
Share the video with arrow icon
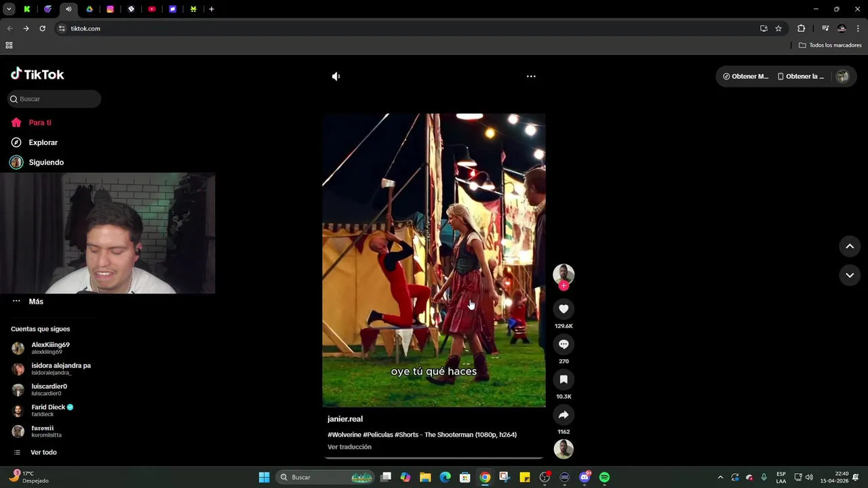[564, 415]
